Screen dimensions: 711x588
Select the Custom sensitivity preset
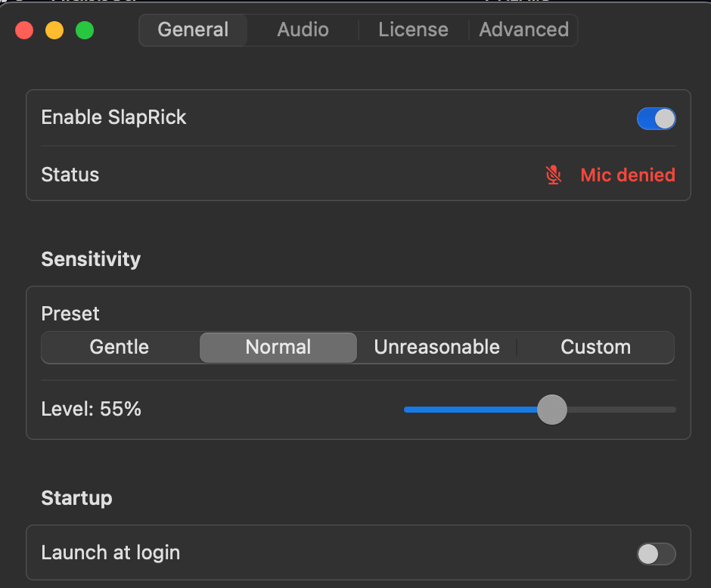click(595, 347)
